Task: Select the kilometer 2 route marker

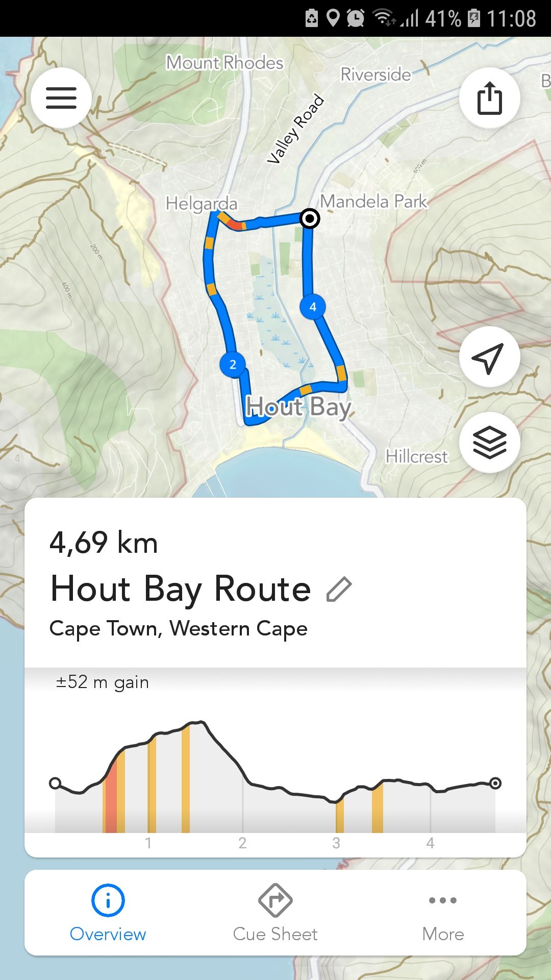Action: tap(233, 364)
